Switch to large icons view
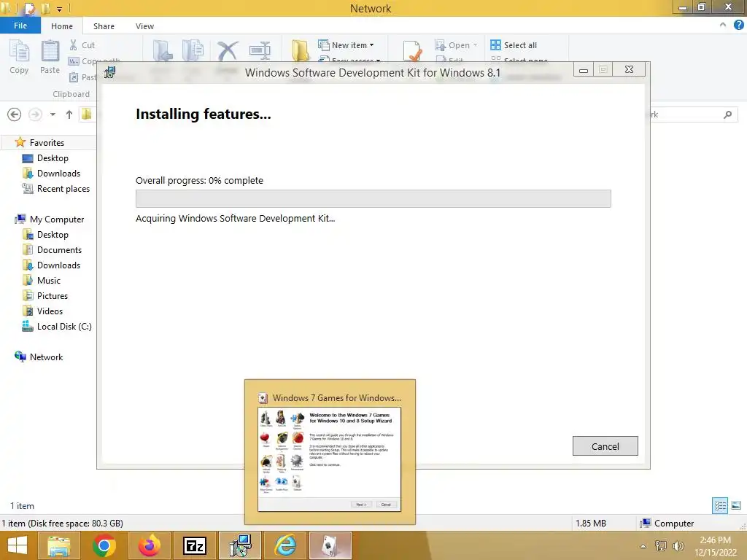747x560 pixels. [x=736, y=505]
